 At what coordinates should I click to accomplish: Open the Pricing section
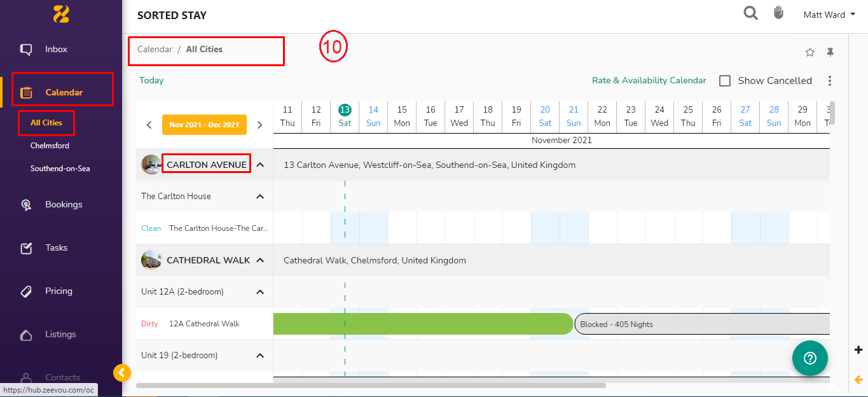coord(59,291)
